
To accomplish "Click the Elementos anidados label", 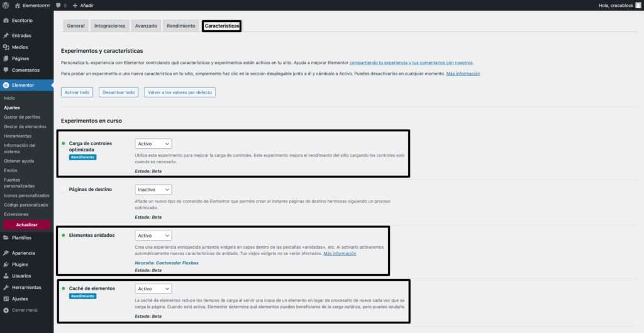I will pyautogui.click(x=92, y=236).
